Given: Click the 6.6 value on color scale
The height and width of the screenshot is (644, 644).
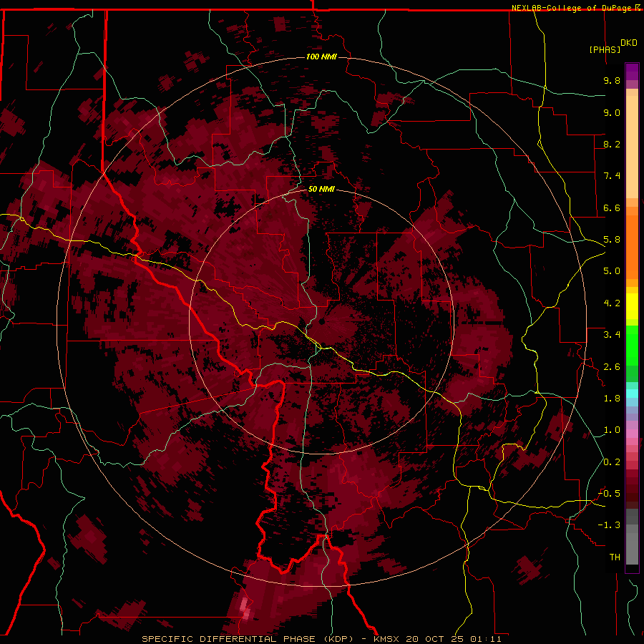Looking at the screenshot, I should tap(612, 208).
